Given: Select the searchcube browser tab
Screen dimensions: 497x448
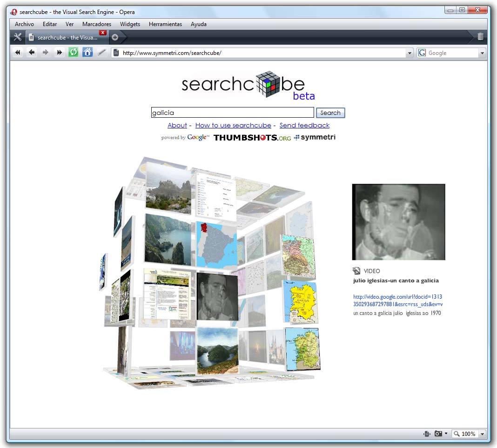Looking at the screenshot, I should pyautogui.click(x=67, y=37).
